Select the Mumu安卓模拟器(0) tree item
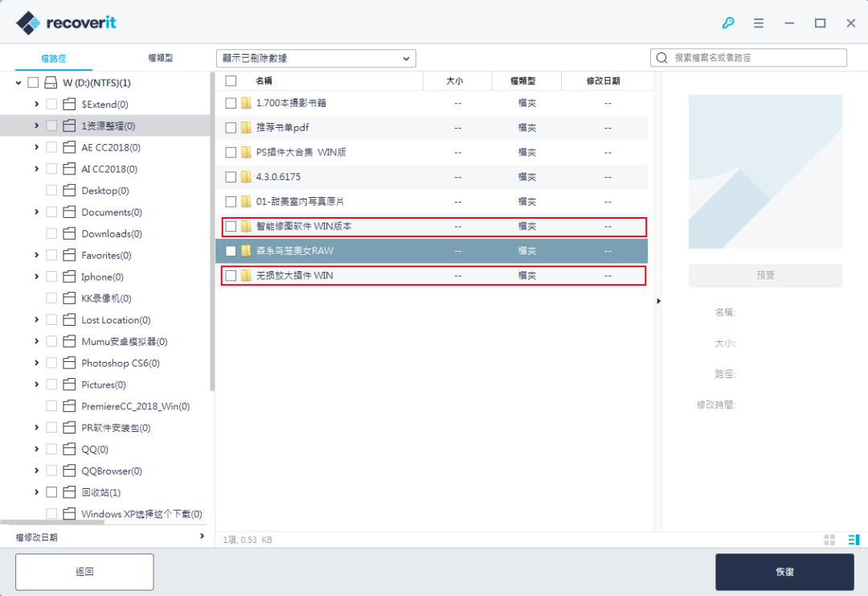 [x=125, y=342]
